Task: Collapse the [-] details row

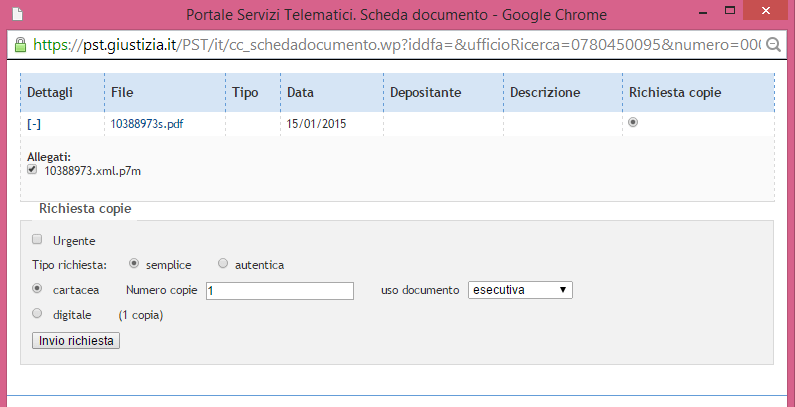Action: (x=35, y=125)
